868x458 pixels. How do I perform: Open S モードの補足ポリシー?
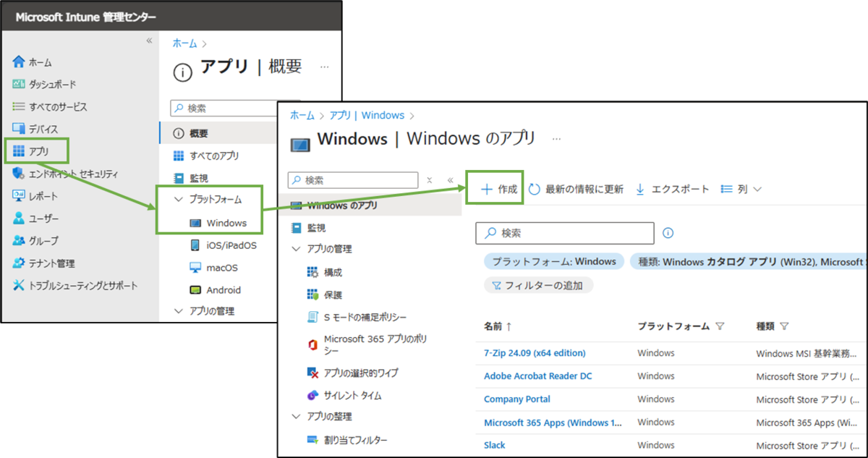click(x=357, y=318)
